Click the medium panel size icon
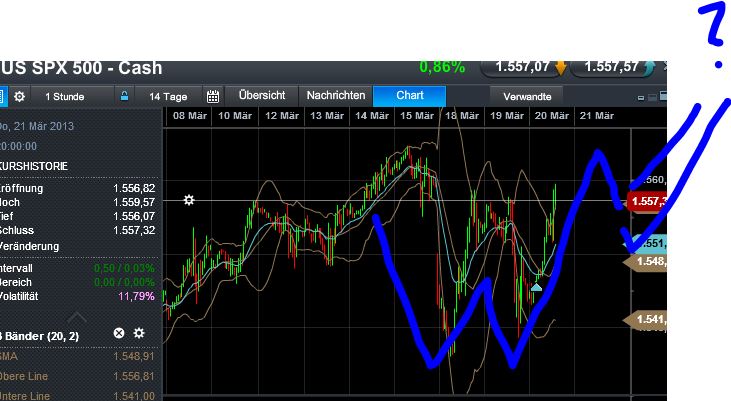The height and width of the screenshot is (401, 731). tap(652, 97)
